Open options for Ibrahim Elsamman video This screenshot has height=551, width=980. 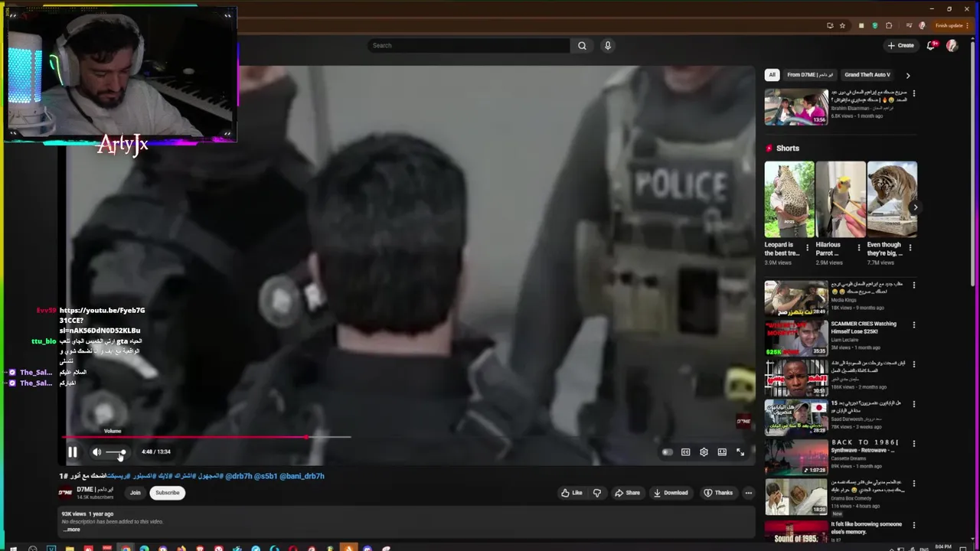pyautogui.click(x=913, y=93)
